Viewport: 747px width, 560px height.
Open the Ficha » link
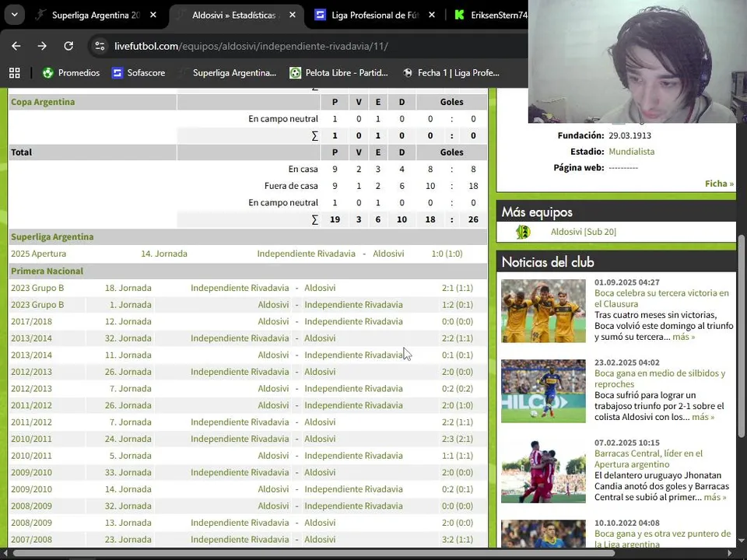click(719, 184)
